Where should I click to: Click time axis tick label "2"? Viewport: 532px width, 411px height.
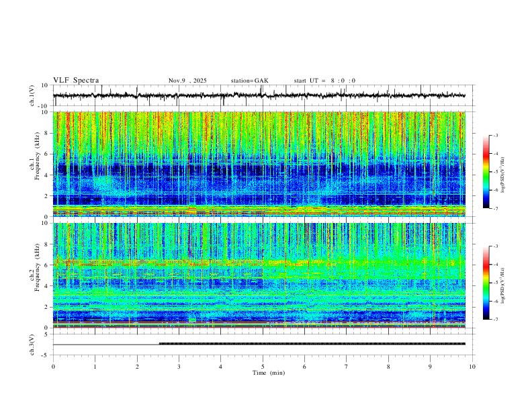(137, 367)
